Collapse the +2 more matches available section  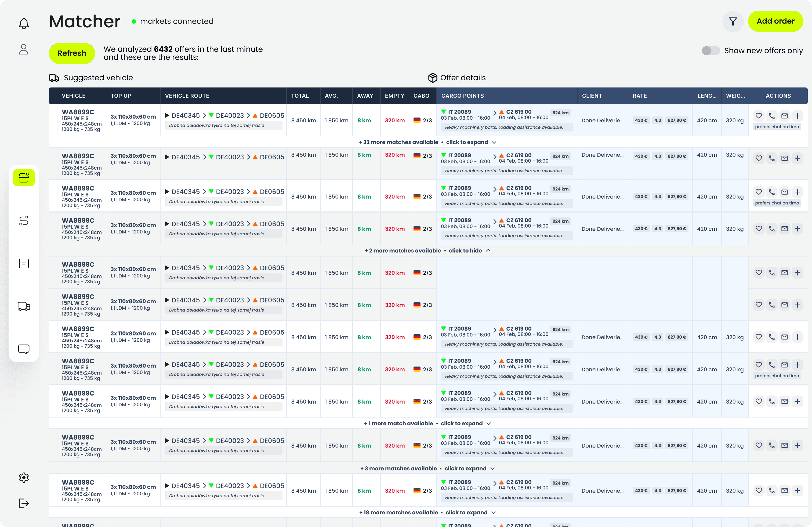click(x=427, y=251)
